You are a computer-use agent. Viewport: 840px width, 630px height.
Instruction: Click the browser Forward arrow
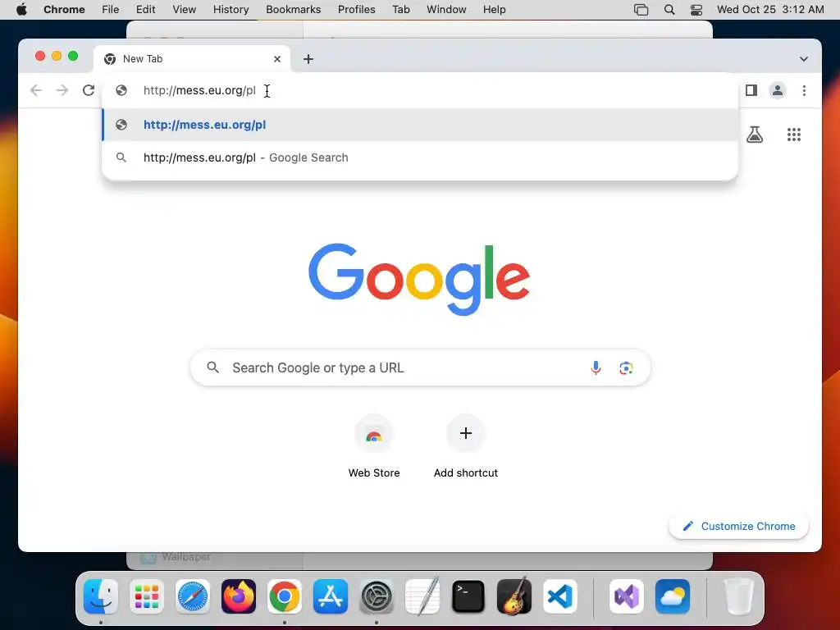click(x=62, y=90)
